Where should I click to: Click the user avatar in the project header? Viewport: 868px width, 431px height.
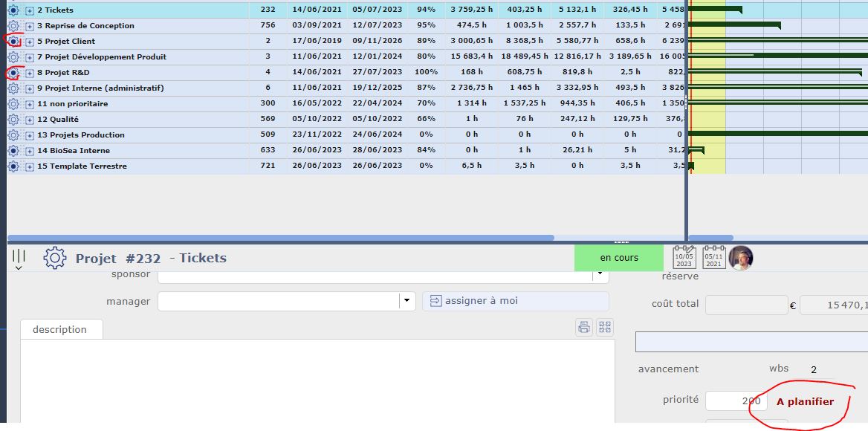(741, 258)
